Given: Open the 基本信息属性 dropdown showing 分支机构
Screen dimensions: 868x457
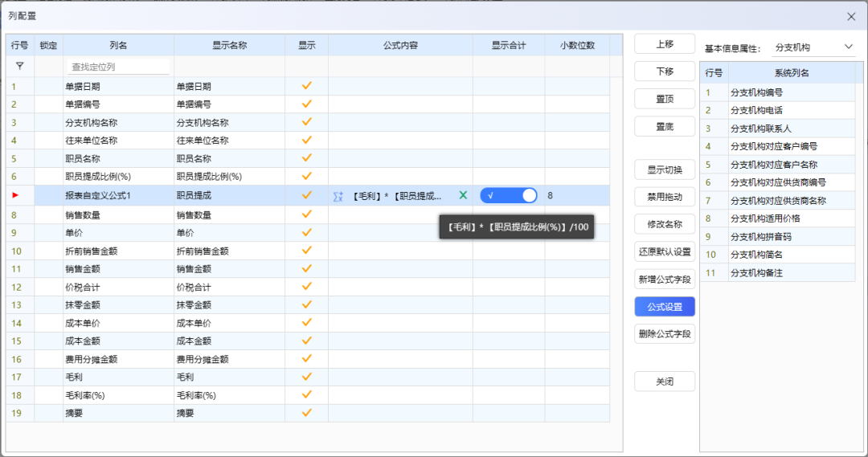Looking at the screenshot, I should [813, 47].
